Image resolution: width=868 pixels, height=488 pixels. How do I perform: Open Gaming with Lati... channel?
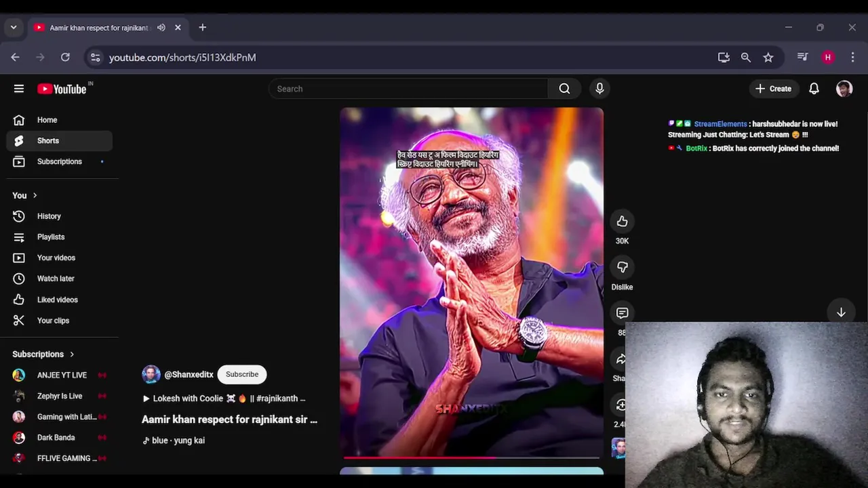coord(60,417)
